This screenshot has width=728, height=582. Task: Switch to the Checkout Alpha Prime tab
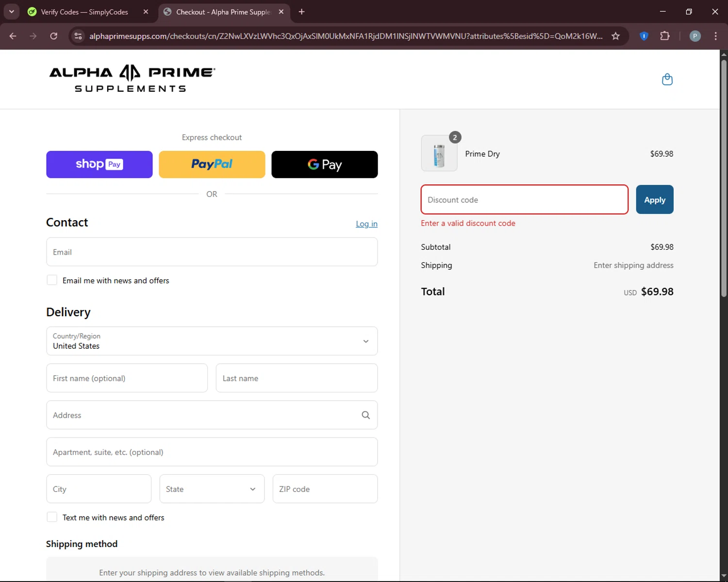click(x=224, y=12)
